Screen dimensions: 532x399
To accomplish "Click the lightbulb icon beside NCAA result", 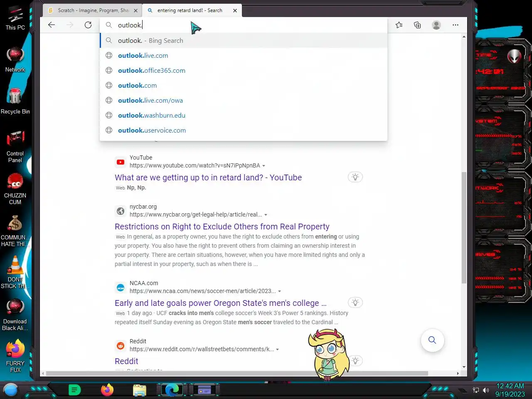I will point(355,303).
